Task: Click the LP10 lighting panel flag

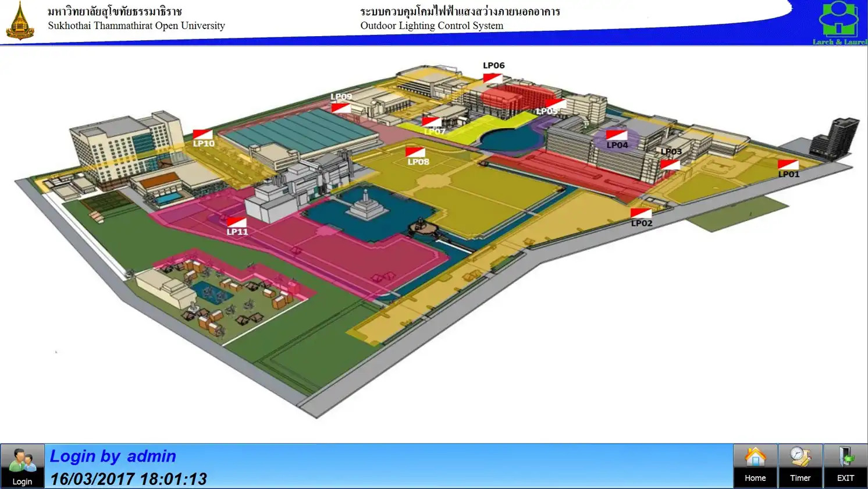Action: (203, 134)
